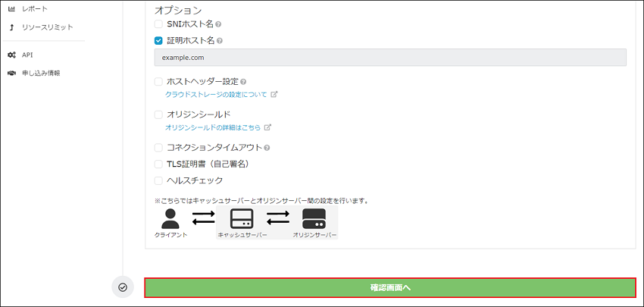
Task: Click the round checkmark icon at bottom left
Action: (122, 287)
